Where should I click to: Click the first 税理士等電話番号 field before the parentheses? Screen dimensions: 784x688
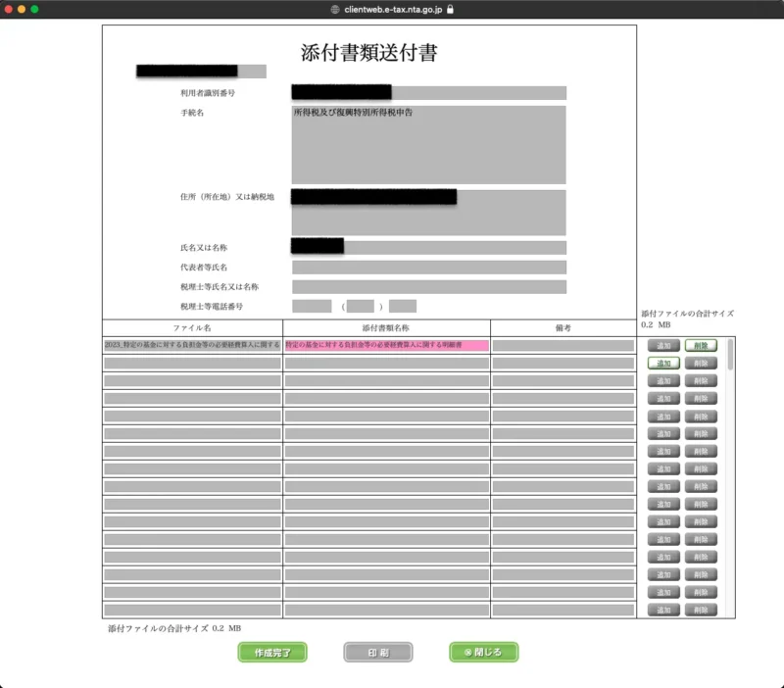312,306
